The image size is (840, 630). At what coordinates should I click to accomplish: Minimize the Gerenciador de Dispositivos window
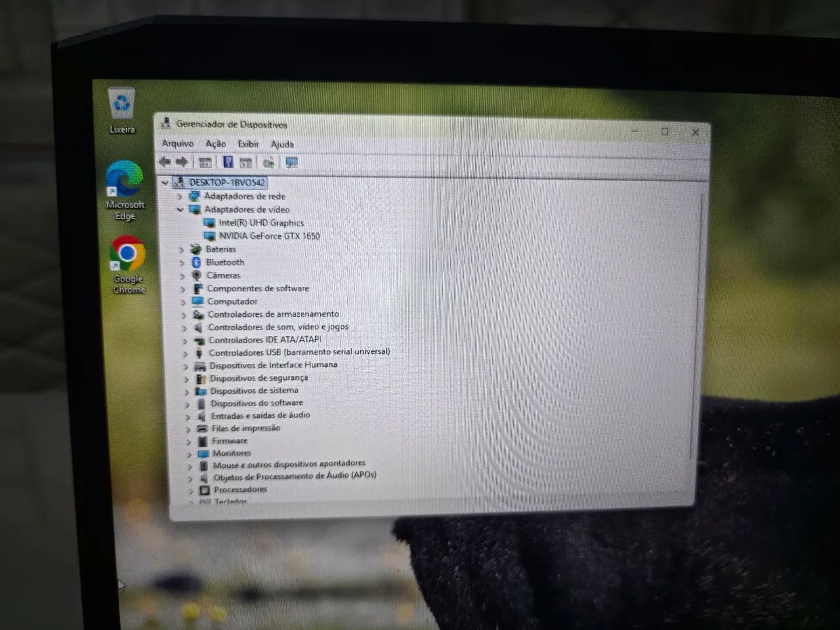point(635,131)
